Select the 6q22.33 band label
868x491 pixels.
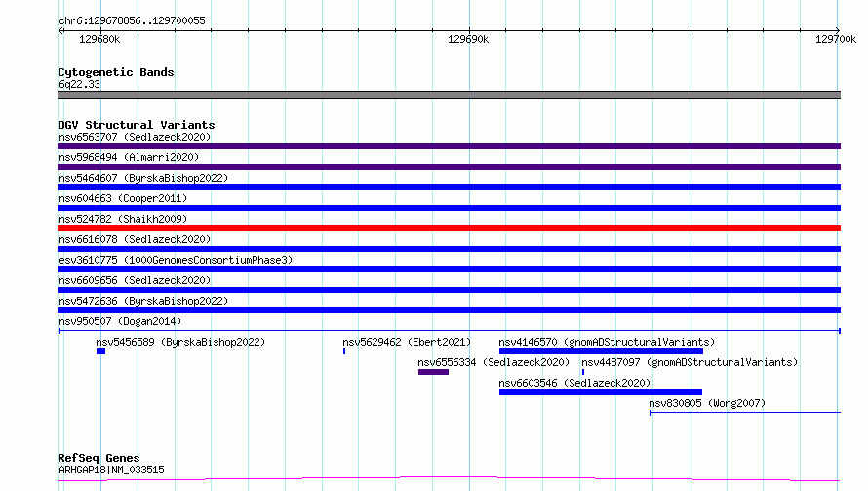coord(79,84)
